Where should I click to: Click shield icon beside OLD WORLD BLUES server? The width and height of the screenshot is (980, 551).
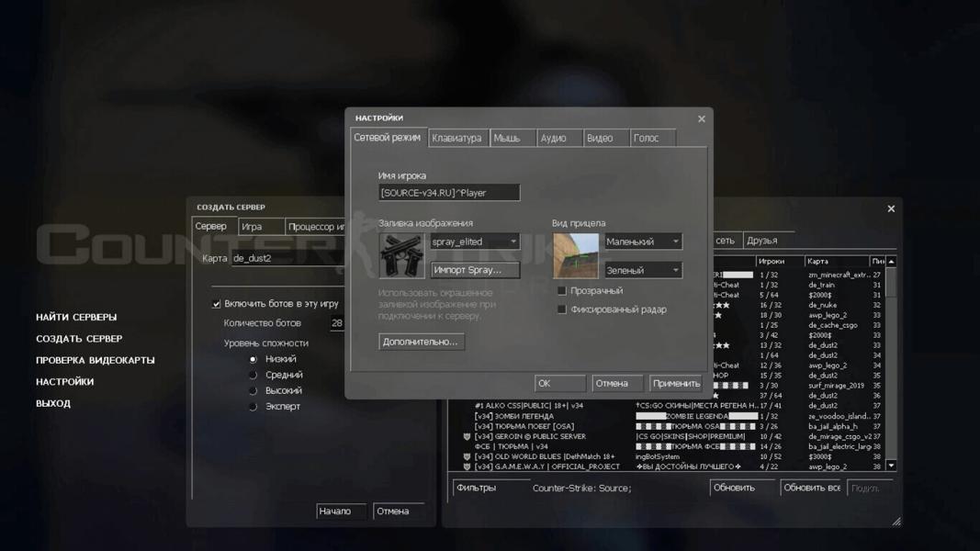point(467,456)
